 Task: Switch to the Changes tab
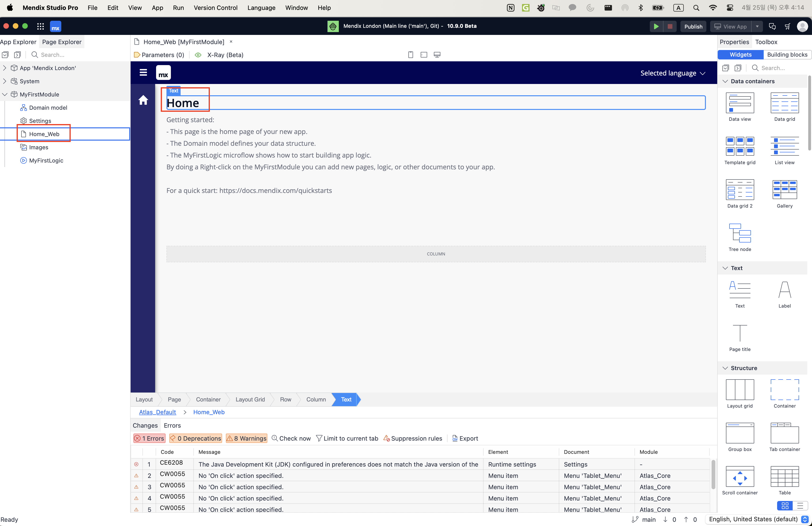pos(145,425)
